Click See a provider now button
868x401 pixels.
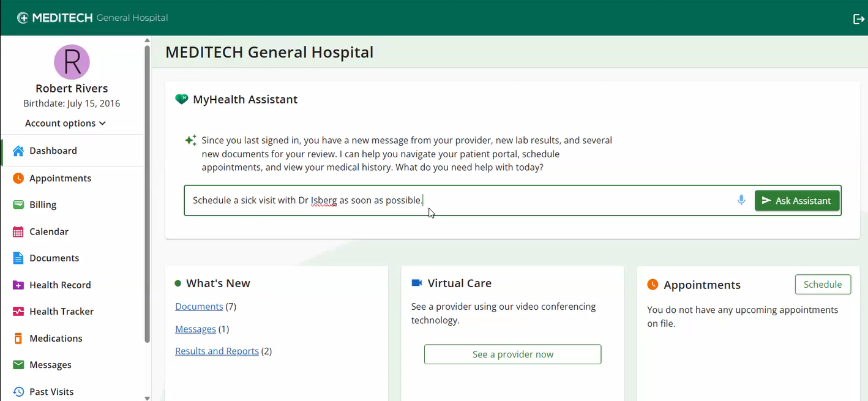512,354
